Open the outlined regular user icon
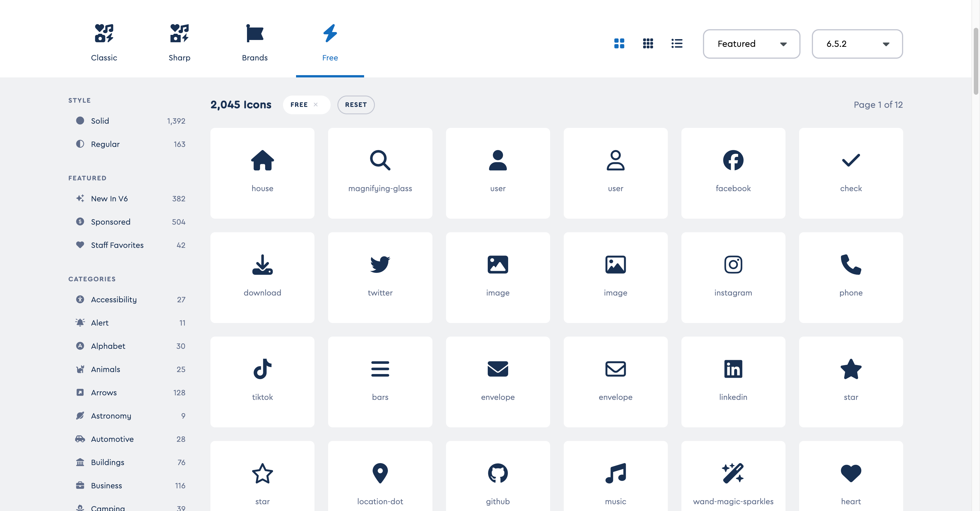The image size is (980, 511). click(615, 173)
